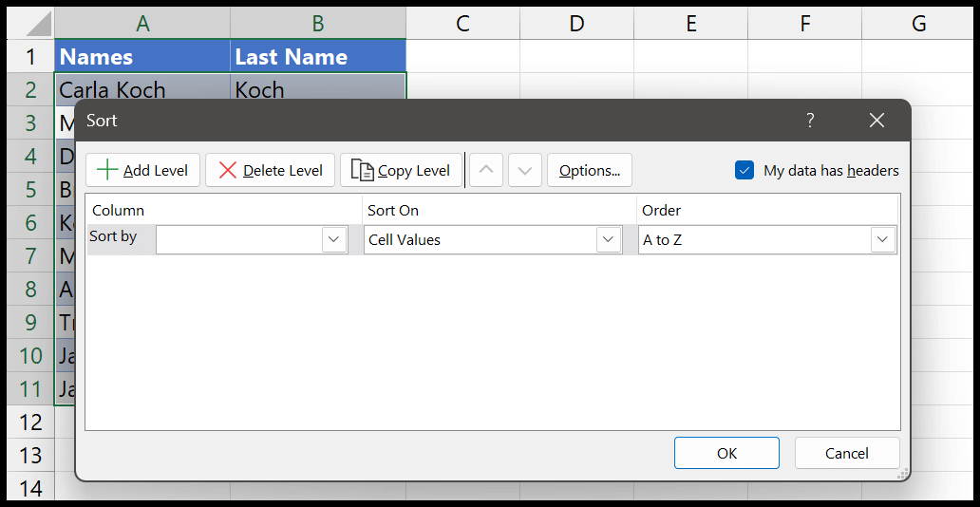
Task: Select column F header
Action: 804,24
